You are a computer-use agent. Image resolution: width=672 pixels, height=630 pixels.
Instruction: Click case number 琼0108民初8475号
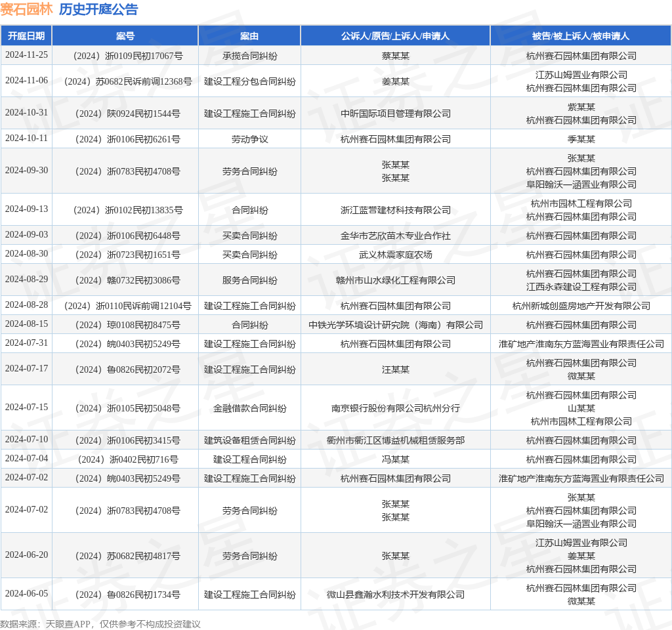click(x=128, y=325)
